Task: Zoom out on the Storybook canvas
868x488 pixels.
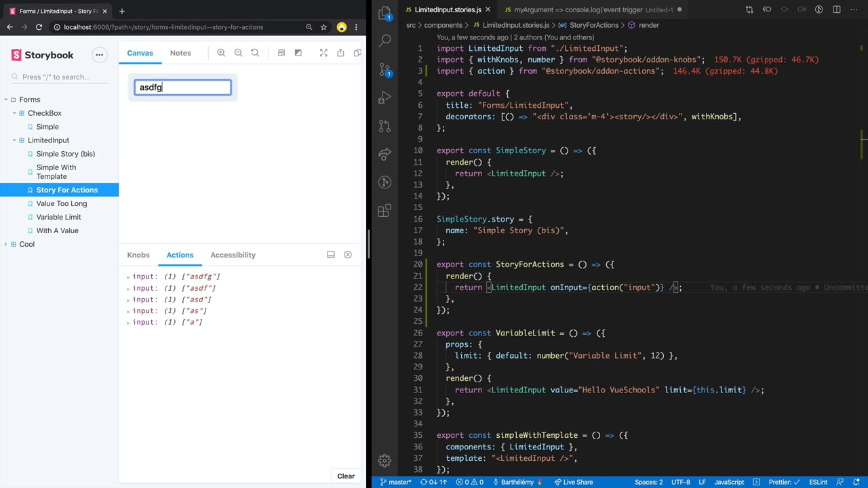Action: pos(238,53)
